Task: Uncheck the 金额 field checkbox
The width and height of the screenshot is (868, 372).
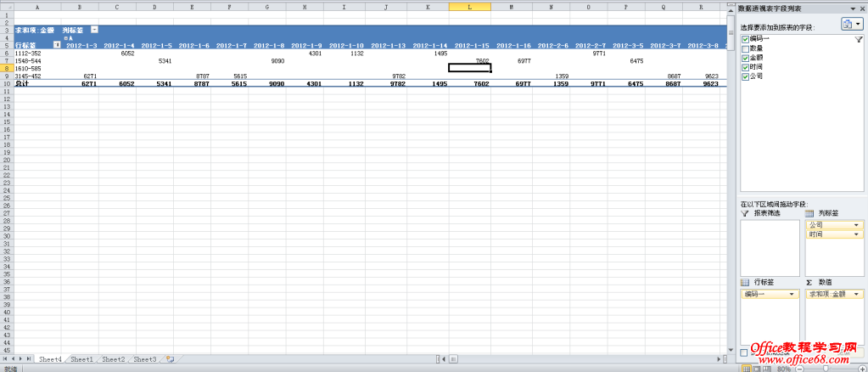Action: coord(745,59)
